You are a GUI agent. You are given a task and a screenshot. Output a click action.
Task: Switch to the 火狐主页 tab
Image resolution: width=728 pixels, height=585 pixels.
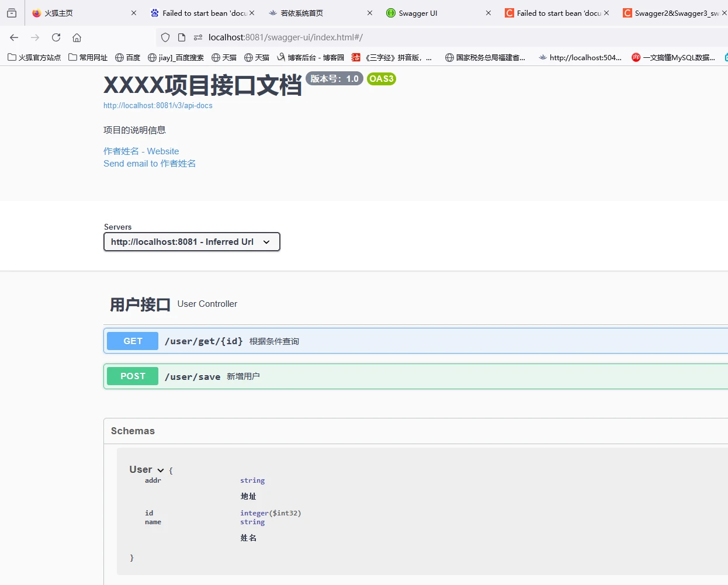click(85, 13)
